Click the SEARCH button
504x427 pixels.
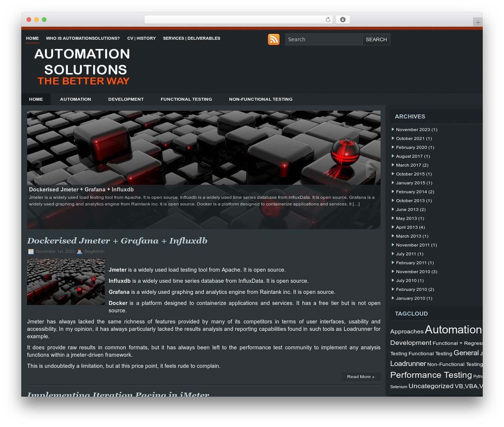click(376, 39)
